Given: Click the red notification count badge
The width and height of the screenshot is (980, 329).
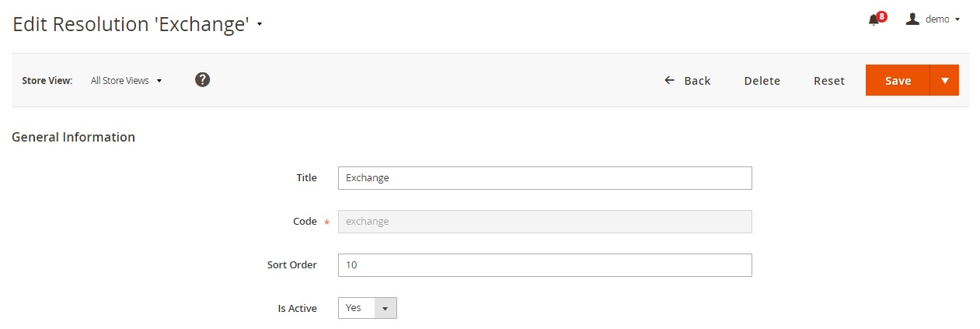Looking at the screenshot, I should coord(882,16).
